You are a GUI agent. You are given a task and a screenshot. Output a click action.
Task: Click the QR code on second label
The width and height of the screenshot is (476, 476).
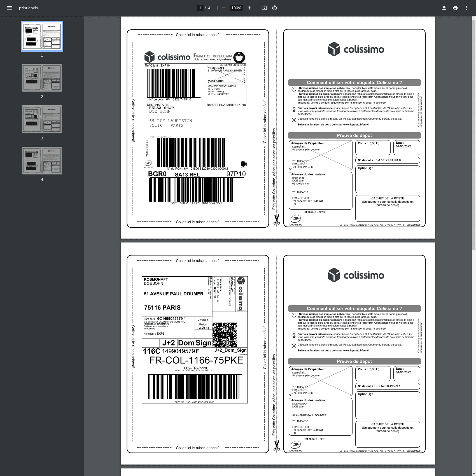tap(225, 335)
